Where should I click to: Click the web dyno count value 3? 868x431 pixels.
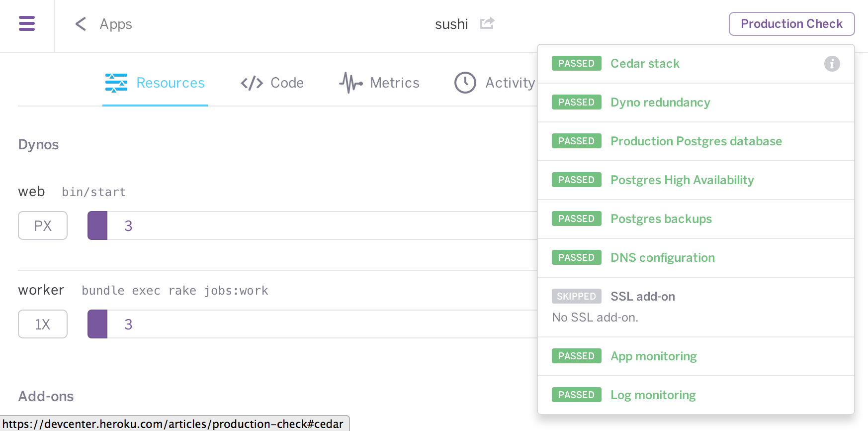pyautogui.click(x=128, y=226)
